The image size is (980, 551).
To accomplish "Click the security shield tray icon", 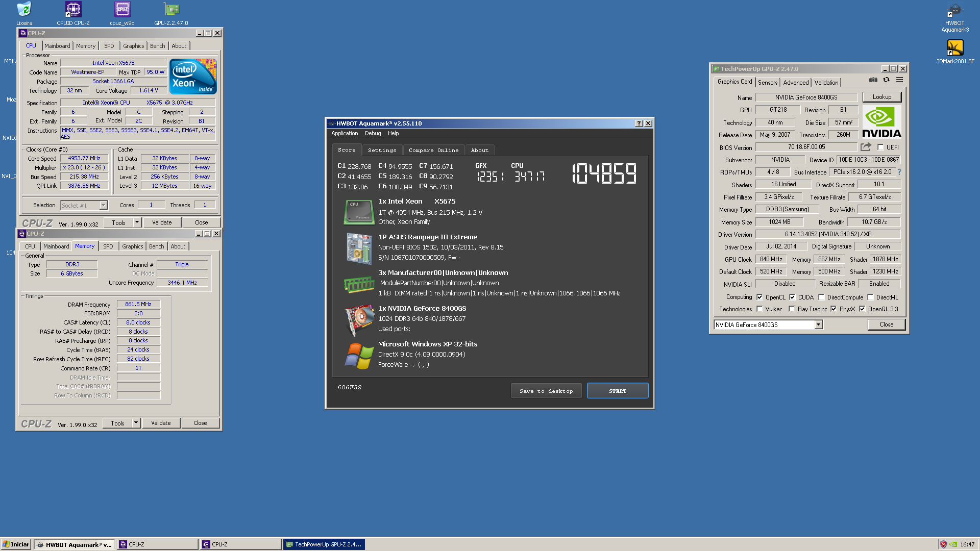I will [x=943, y=544].
